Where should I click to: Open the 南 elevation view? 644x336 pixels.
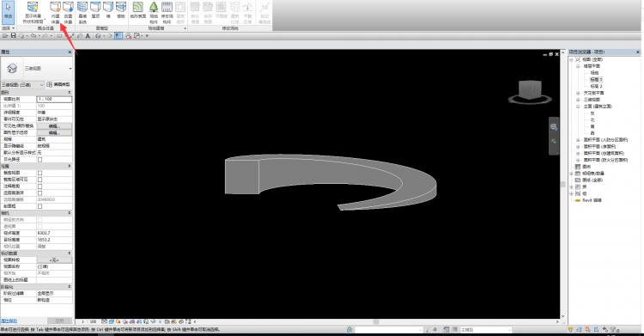pos(592,126)
